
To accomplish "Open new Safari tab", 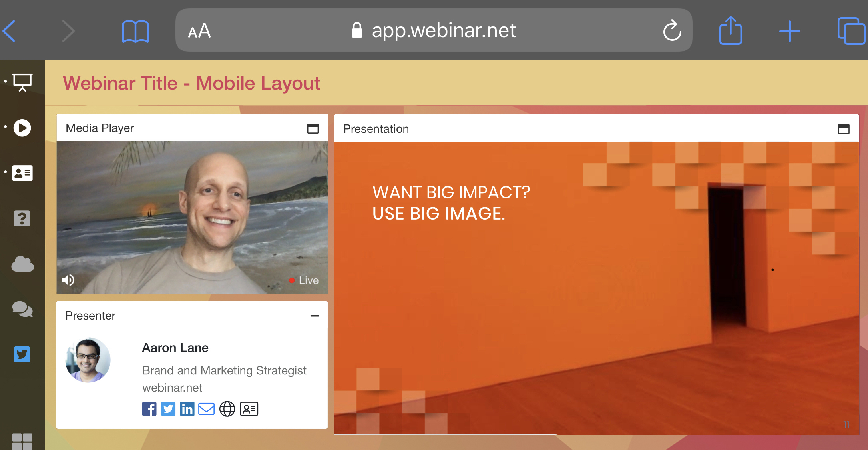I will [x=790, y=31].
